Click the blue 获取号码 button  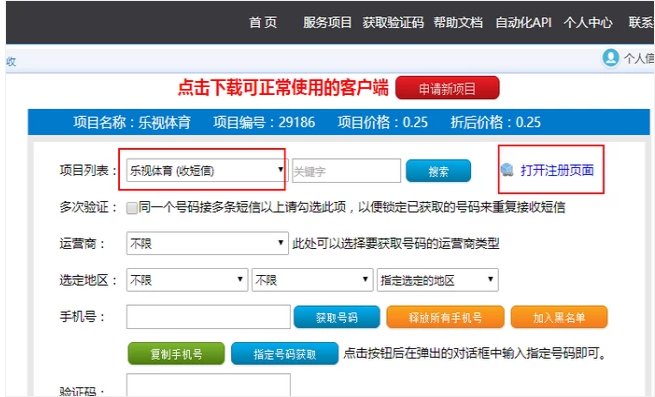pos(337,317)
